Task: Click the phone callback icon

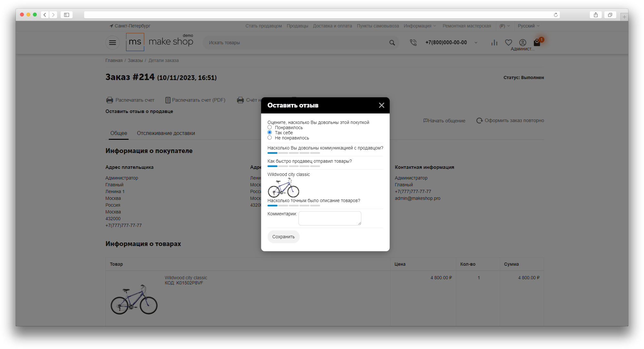Action: pyautogui.click(x=413, y=43)
